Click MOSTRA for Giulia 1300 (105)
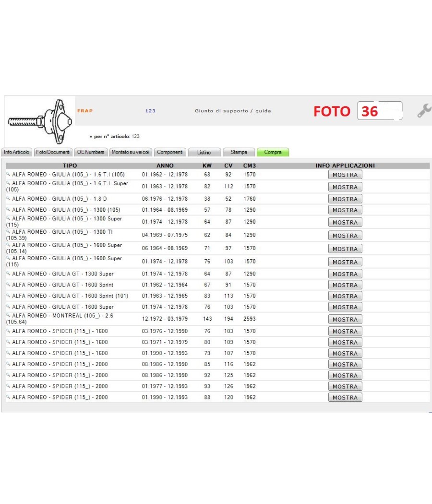The width and height of the screenshot is (432, 504). [x=345, y=210]
